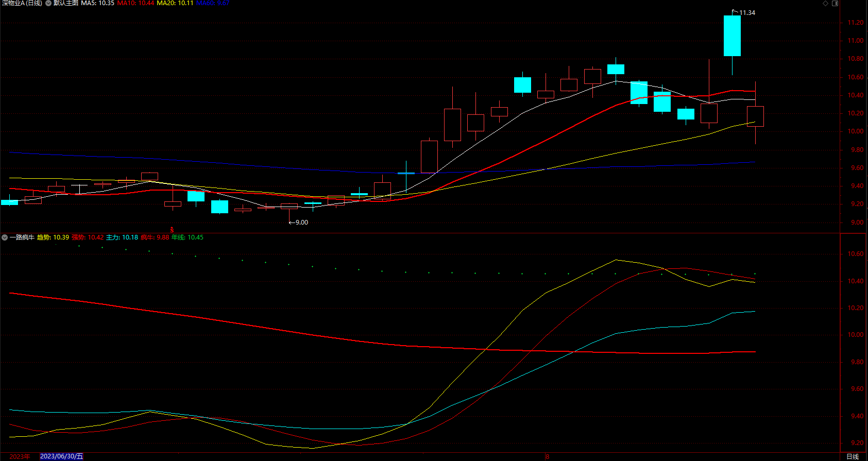Image resolution: width=868 pixels, height=461 pixels.
Task: Click the 9.00 low price marker
Action: pos(302,223)
